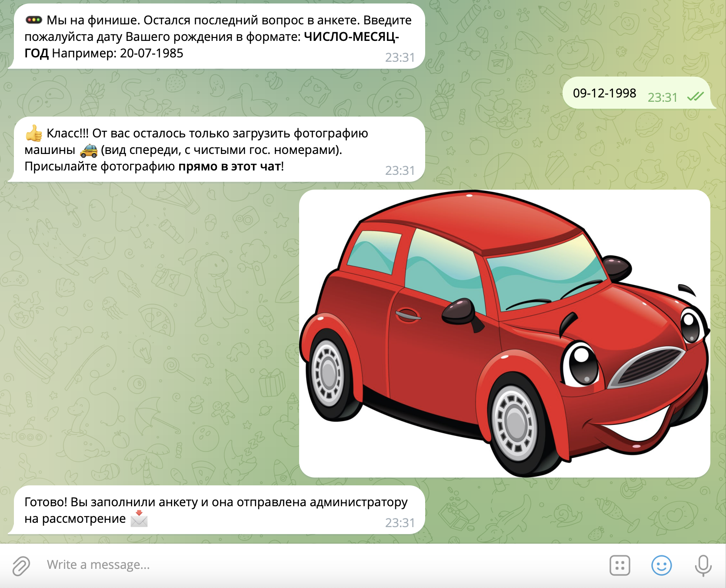Image resolution: width=726 pixels, height=588 pixels.
Task: Click the paperclip attach file icon
Action: pyautogui.click(x=21, y=565)
